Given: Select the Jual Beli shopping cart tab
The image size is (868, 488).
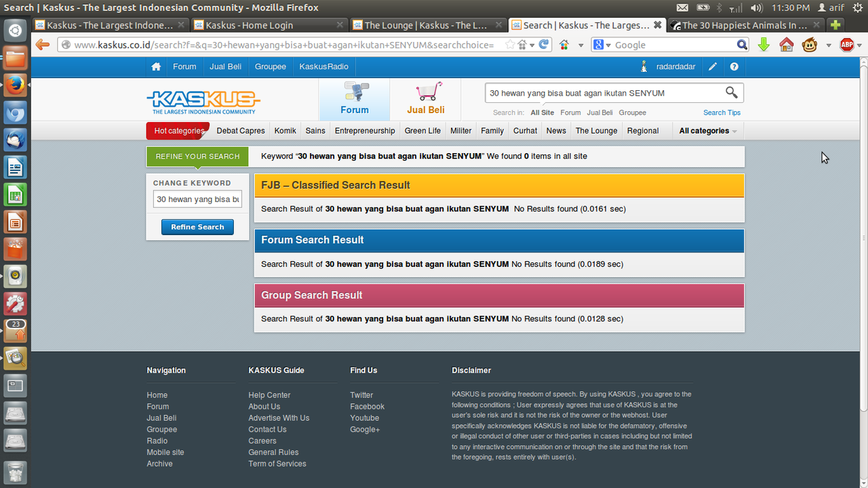Looking at the screenshot, I should [426, 100].
